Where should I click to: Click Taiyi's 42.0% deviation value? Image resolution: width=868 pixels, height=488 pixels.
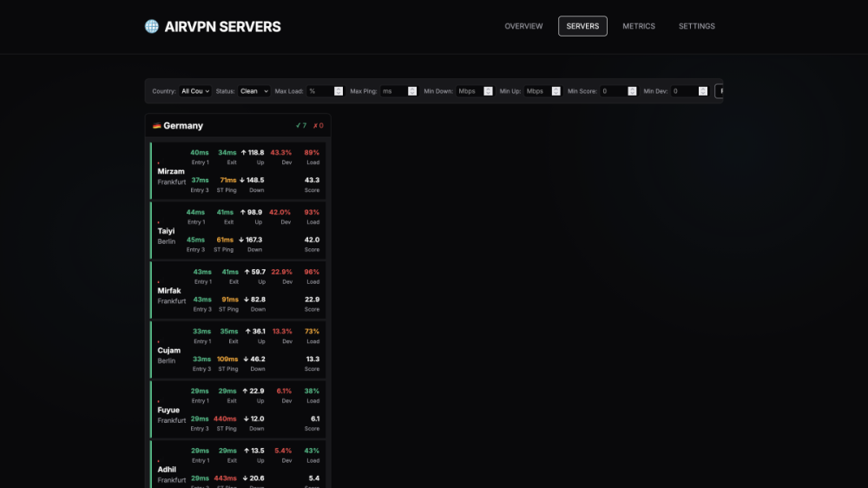(x=279, y=213)
